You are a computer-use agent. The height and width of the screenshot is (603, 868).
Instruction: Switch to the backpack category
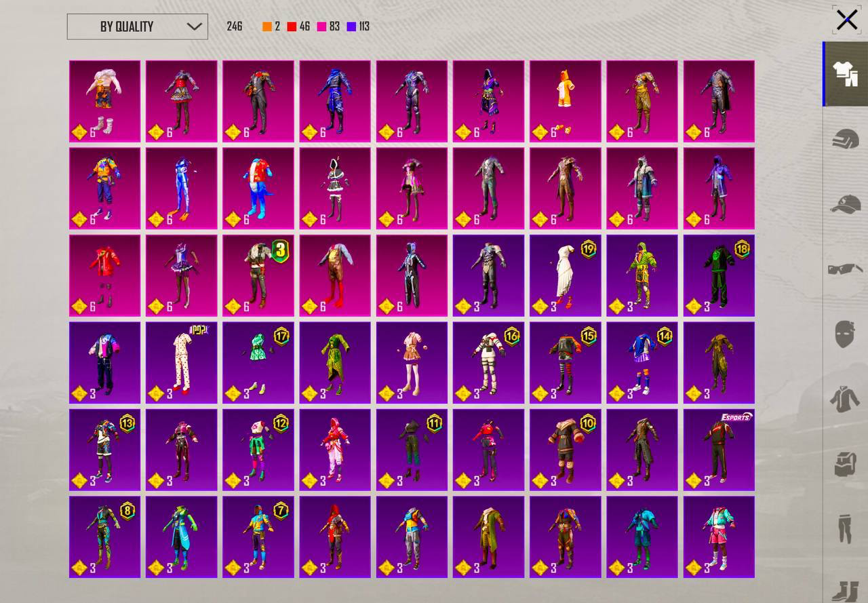845,465
